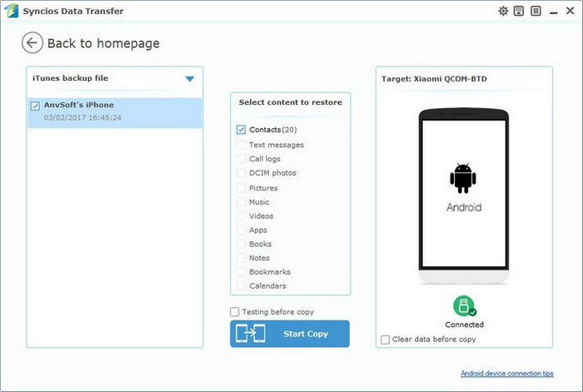Tick the Call logs checkbox
The height and width of the screenshot is (392, 583).
[x=241, y=159]
